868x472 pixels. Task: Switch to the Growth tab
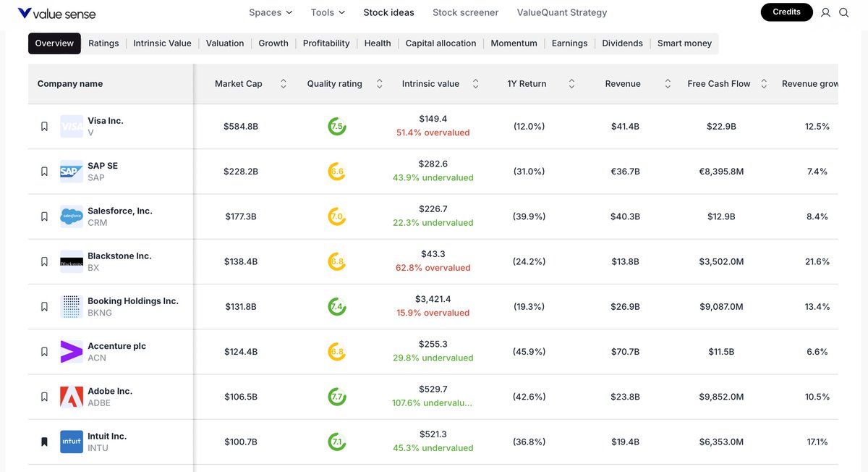click(273, 43)
